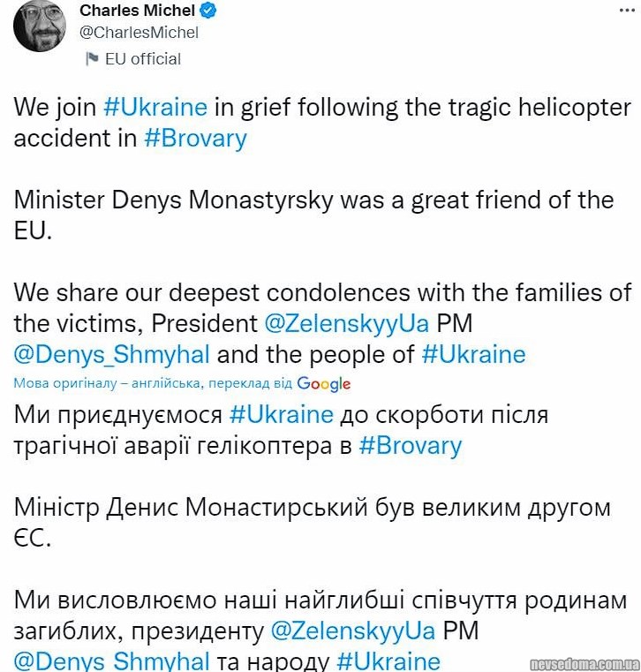Open #Ukraine hashtag after "Ми приєднуємося"
Image resolution: width=641 pixels, height=672 pixels.
[281, 414]
